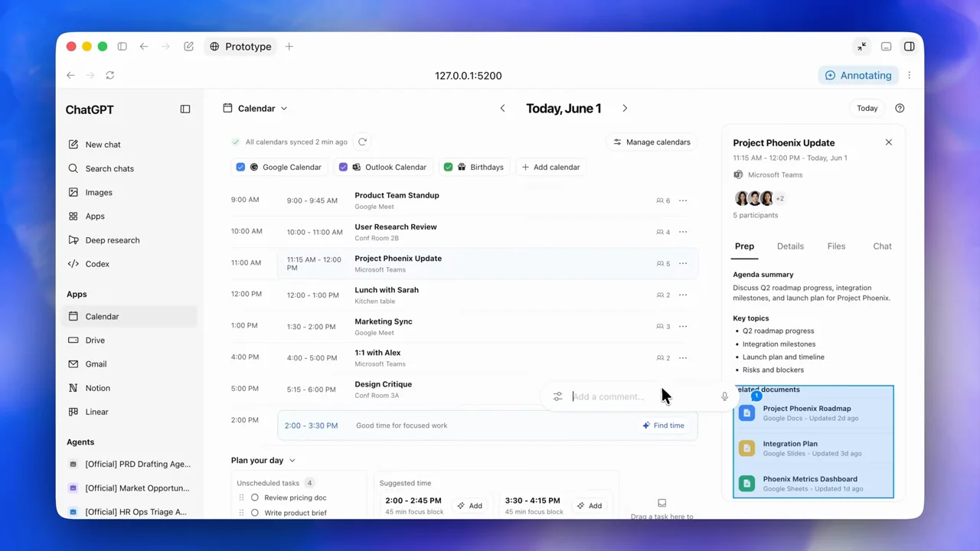
Task: Toggle the Google Calendar checkbox
Action: pyautogui.click(x=240, y=167)
